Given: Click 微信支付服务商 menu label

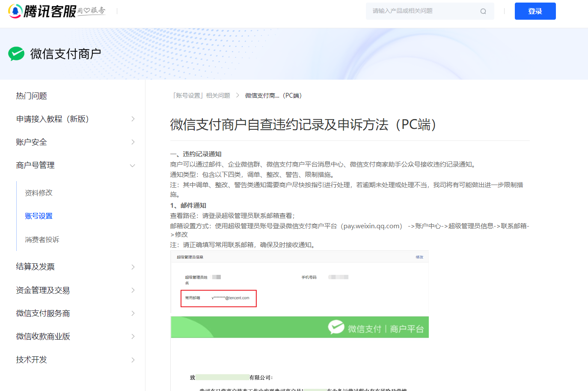Looking at the screenshot, I should [43, 313].
